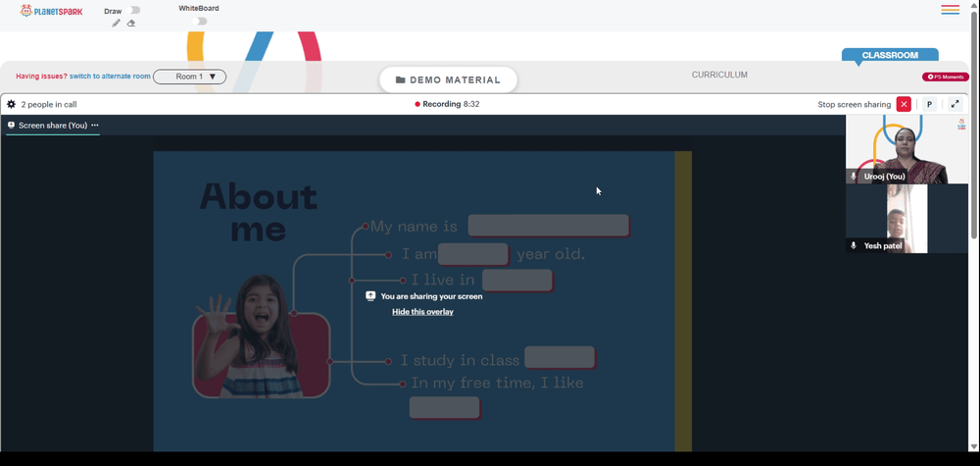The height and width of the screenshot is (466, 980).
Task: Switch to the Classroom tab
Action: (890, 55)
